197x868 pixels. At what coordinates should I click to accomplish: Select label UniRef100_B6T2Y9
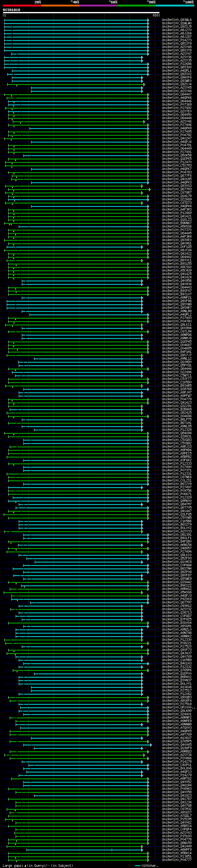click(x=177, y=484)
